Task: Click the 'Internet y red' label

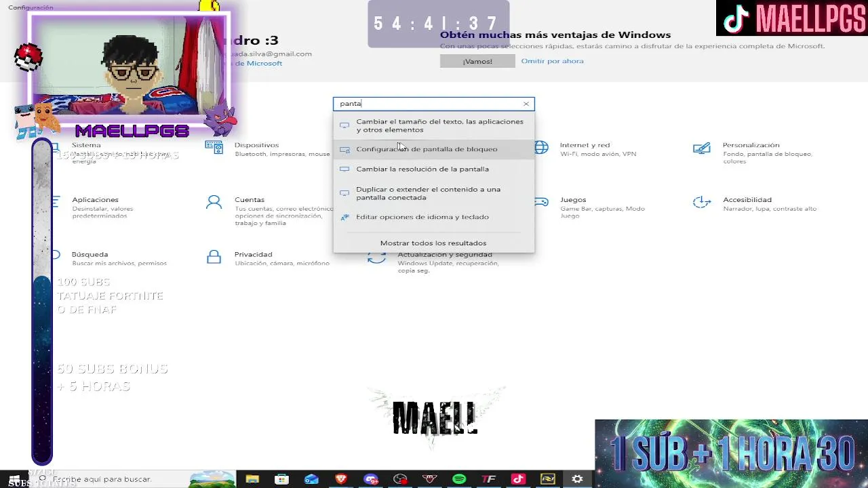Action: pos(585,145)
